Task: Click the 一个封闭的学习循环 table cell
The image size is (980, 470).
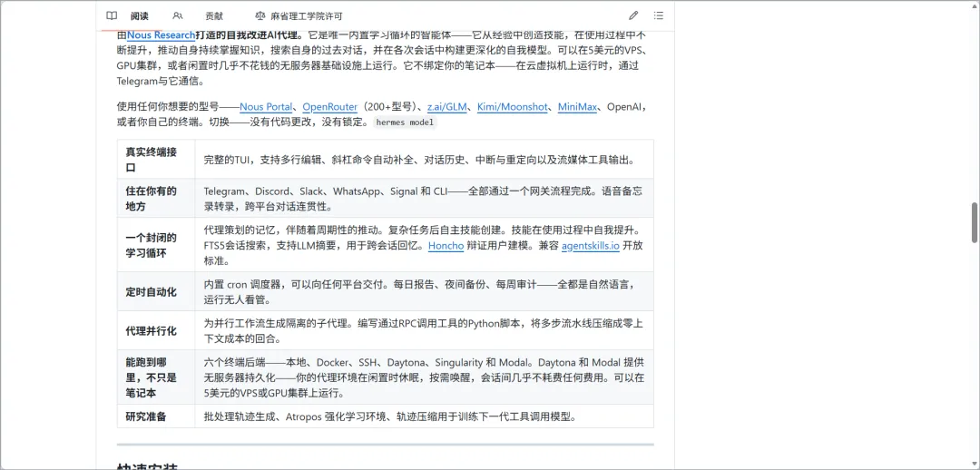Action: tap(156, 245)
